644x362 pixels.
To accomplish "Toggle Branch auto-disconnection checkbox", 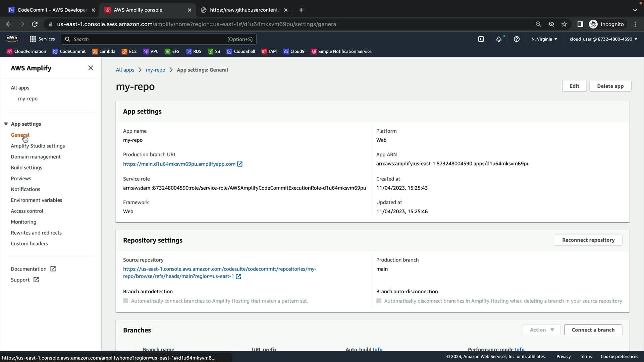I will 379,301.
